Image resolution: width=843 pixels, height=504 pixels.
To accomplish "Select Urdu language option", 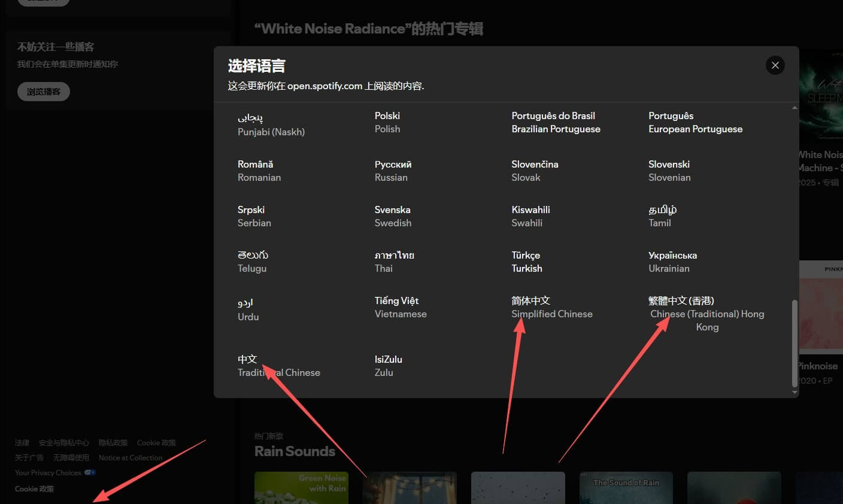I will 248,309.
